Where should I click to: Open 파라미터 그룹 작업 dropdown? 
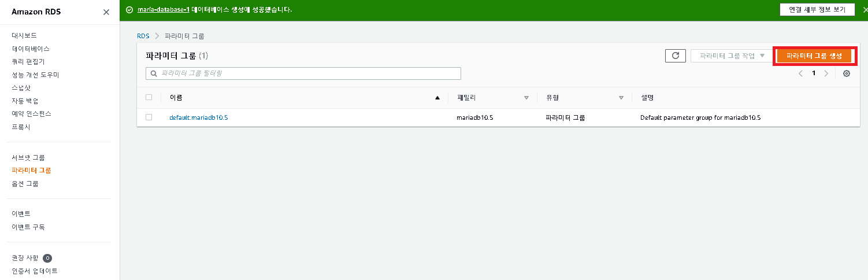[732, 56]
